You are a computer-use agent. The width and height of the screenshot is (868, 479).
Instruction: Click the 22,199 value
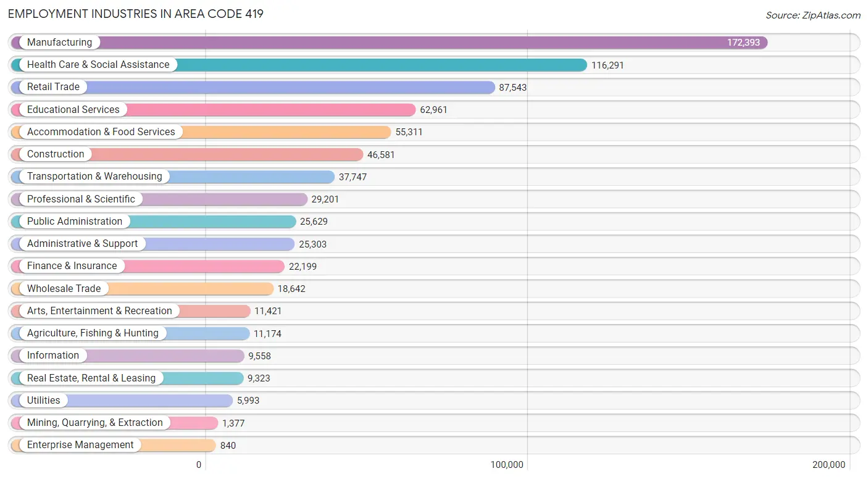click(303, 266)
